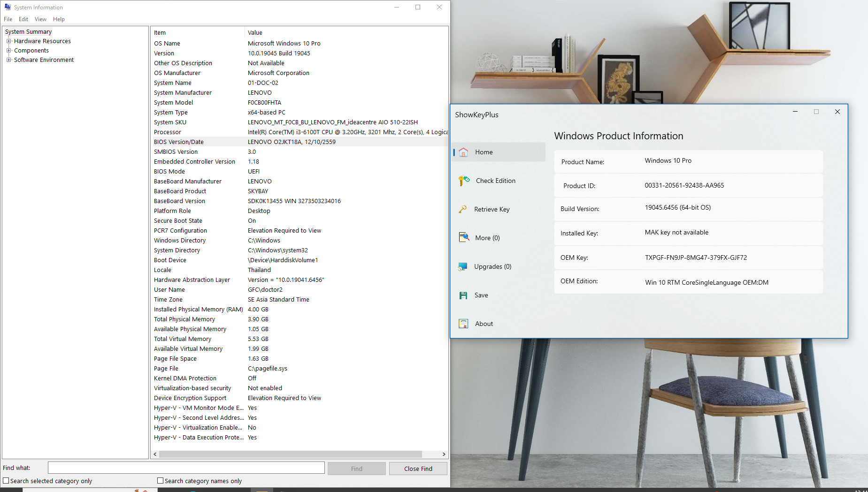The image size is (868, 492).
Task: Click the Retrieve Key icon
Action: coord(463,209)
